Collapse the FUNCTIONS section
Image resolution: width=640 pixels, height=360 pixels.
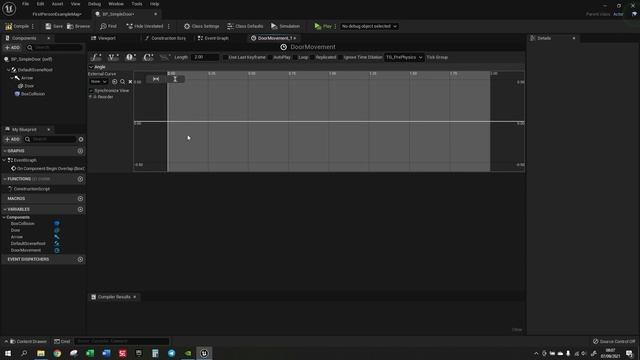(5, 179)
